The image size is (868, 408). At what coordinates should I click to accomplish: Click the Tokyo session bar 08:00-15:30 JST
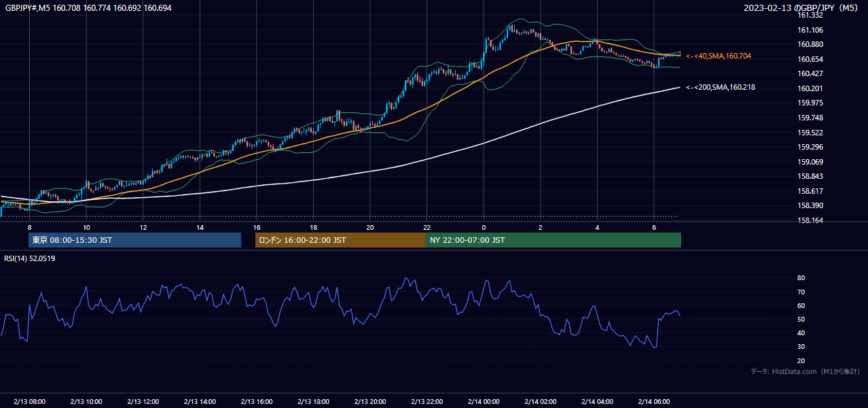pyautogui.click(x=134, y=240)
